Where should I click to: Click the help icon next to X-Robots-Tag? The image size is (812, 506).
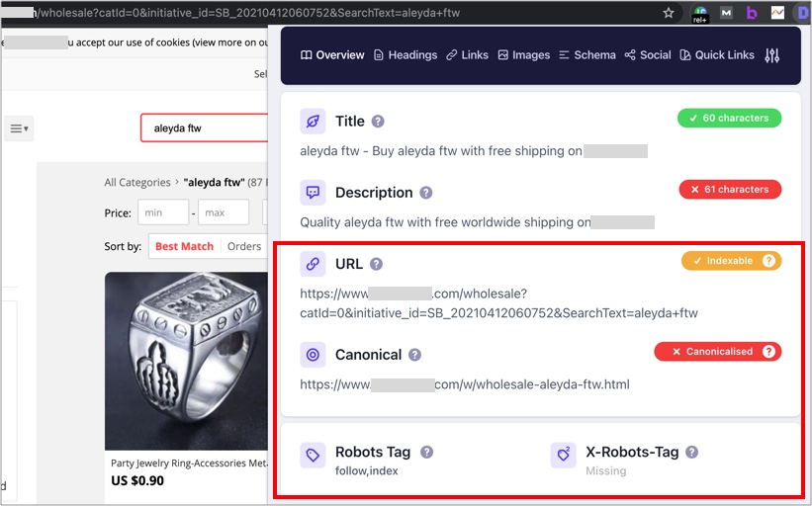click(x=692, y=453)
